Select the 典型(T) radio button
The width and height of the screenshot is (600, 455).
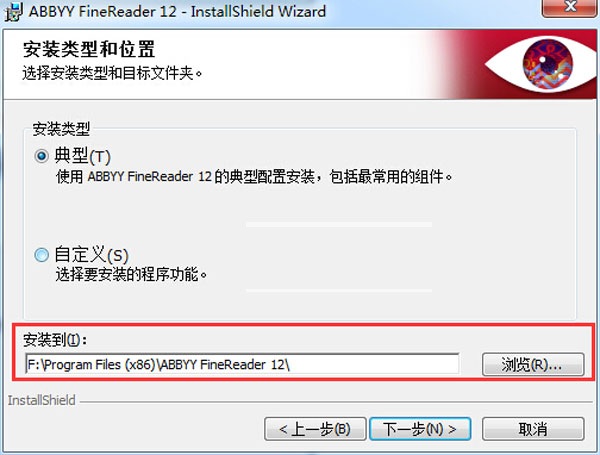click(x=41, y=156)
